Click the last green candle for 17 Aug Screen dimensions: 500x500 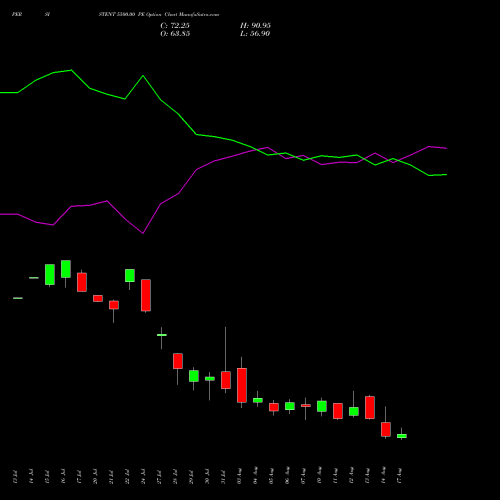point(402,436)
